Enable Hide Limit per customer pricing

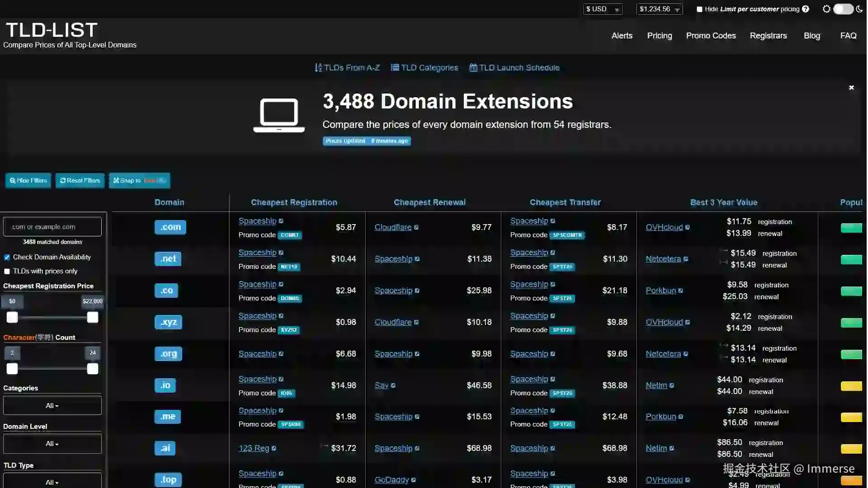[700, 9]
